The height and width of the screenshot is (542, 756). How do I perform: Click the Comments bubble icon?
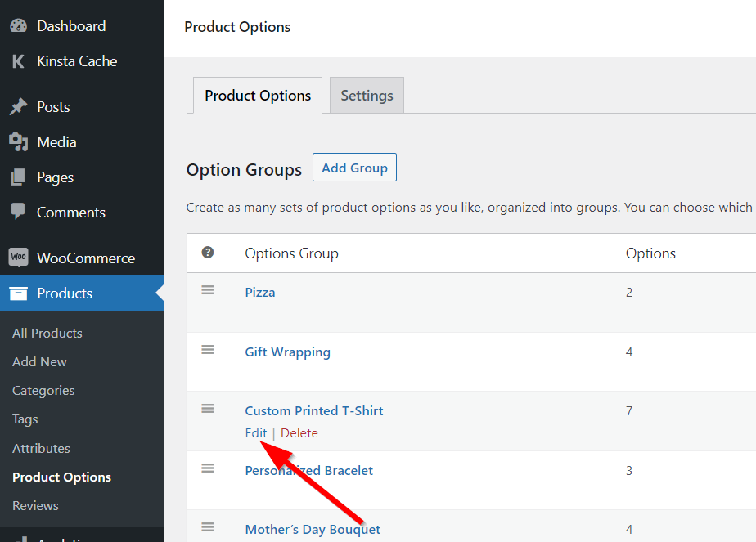coord(18,212)
